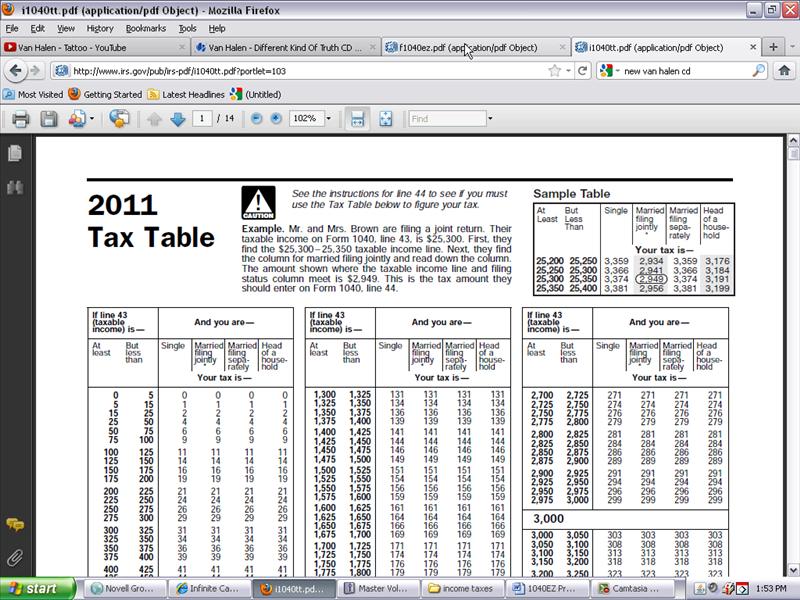Switch to Novell GroupWise taskbar item
This screenshot has width=800, height=600.
click(124, 588)
